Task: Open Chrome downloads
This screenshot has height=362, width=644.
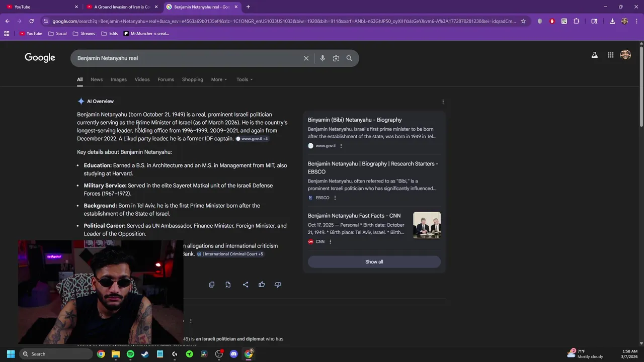Action: click(612, 21)
